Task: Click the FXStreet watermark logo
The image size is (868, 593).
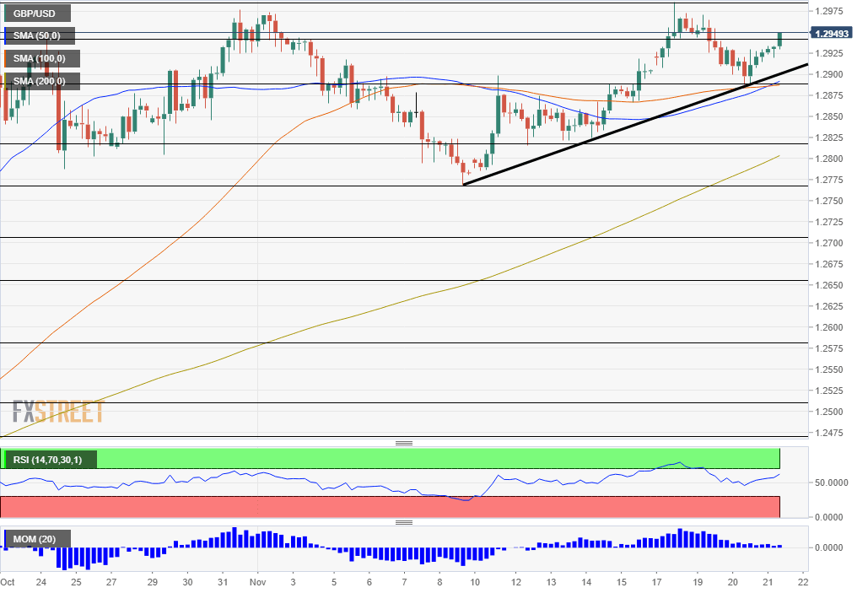Action: 57,412
